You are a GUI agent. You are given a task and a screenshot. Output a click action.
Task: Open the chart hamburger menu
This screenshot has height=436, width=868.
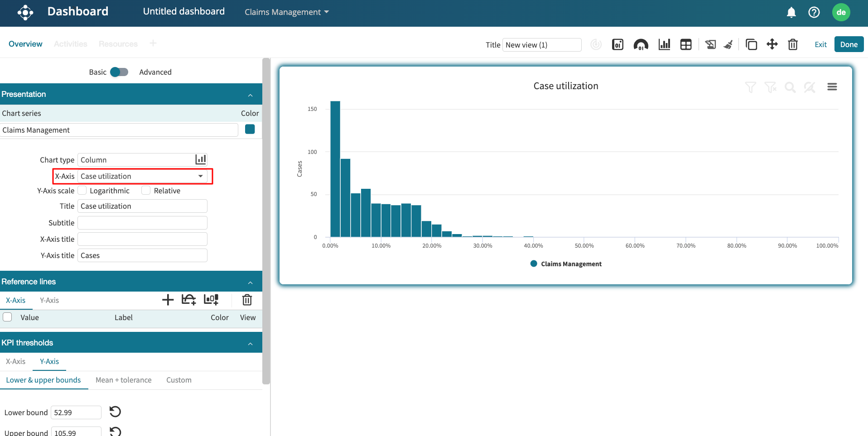(x=832, y=87)
